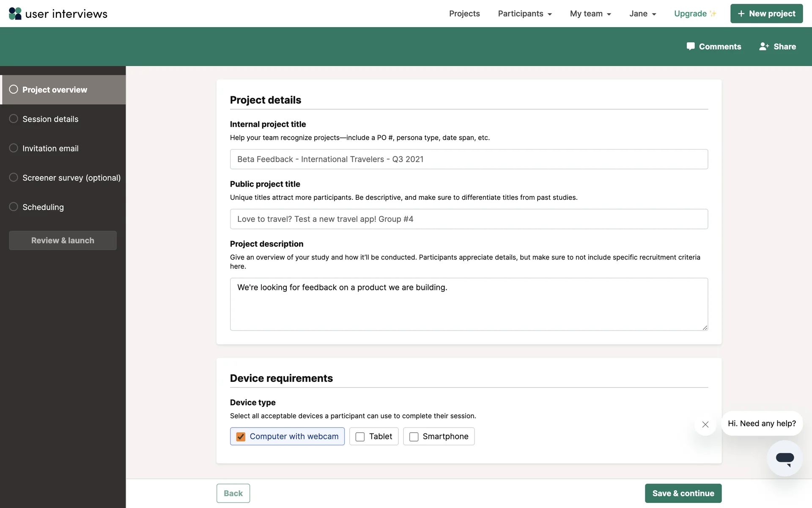Viewport: 812px width, 508px height.
Task: Open the Comments speech bubble icon
Action: [690, 47]
